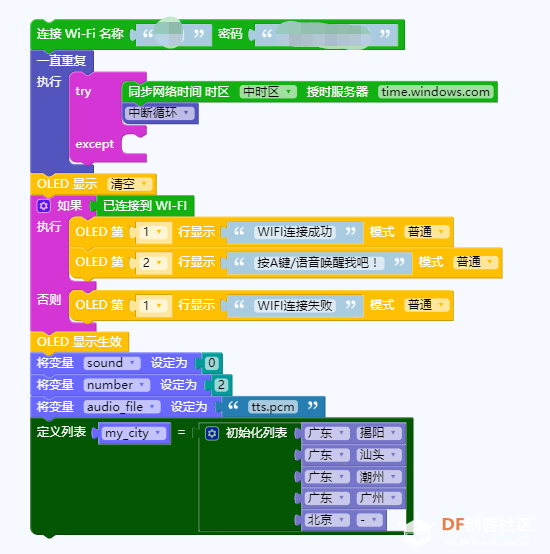Click the 按A键/语音唤醒我吧！ text field
Image resolution: width=550 pixels, height=554 pixels.
pos(319,263)
